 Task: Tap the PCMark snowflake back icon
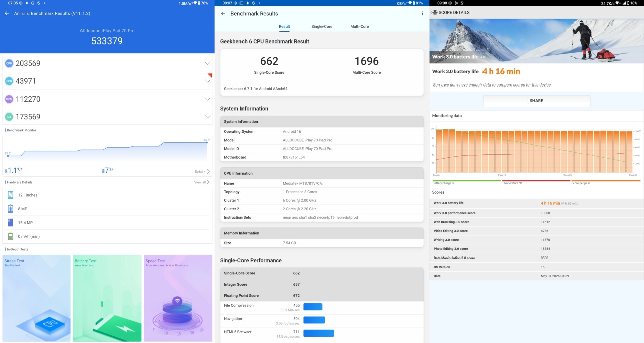pos(435,12)
